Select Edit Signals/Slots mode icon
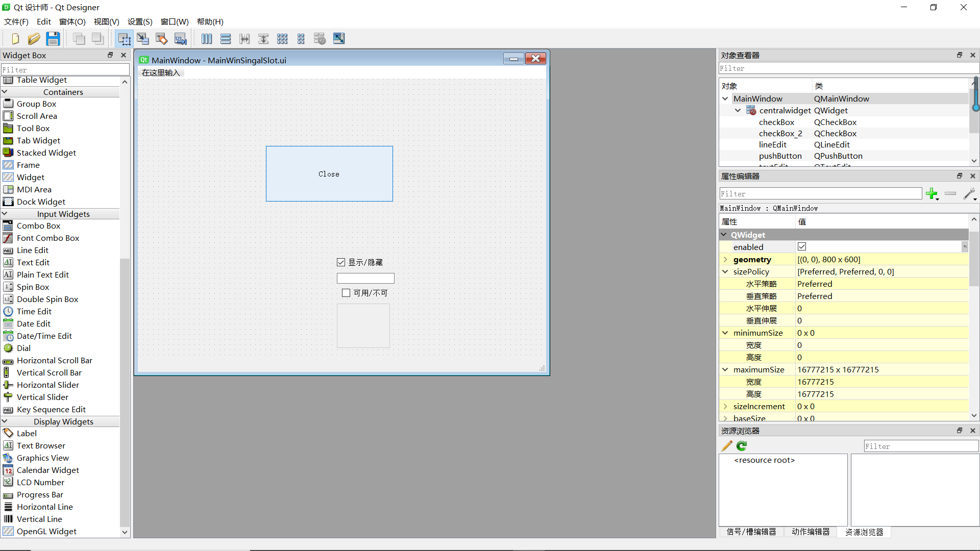Image resolution: width=980 pixels, height=551 pixels. click(143, 39)
